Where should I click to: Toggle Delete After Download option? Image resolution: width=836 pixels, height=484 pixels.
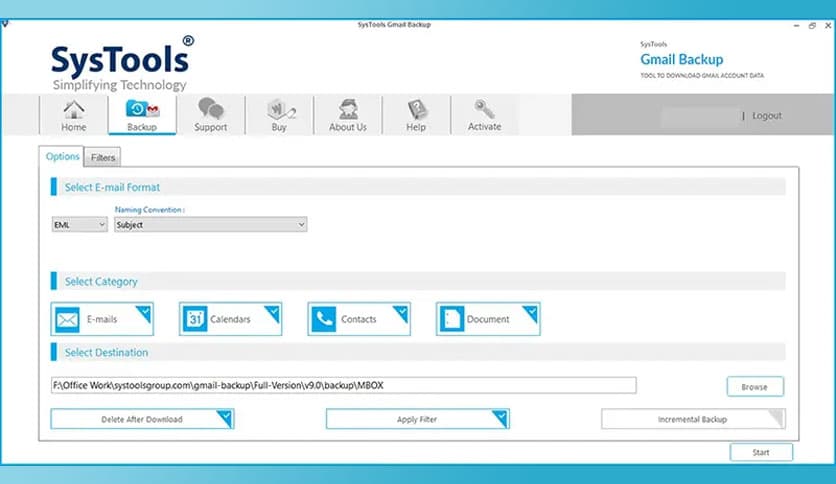[x=142, y=419]
